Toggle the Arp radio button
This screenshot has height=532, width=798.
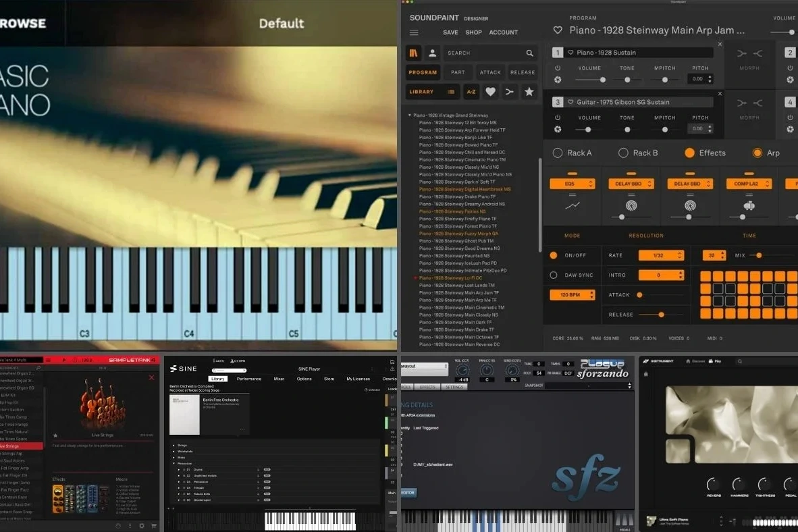click(757, 153)
